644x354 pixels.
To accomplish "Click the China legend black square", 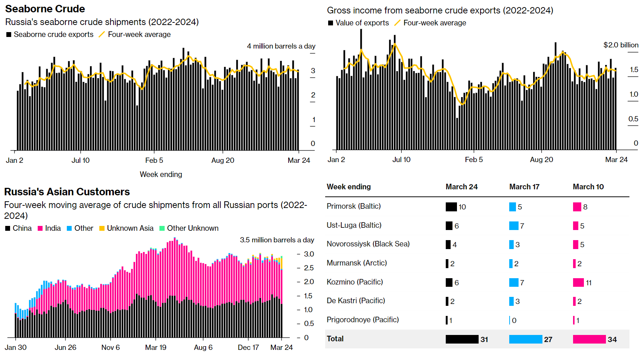I will [x=7, y=229].
